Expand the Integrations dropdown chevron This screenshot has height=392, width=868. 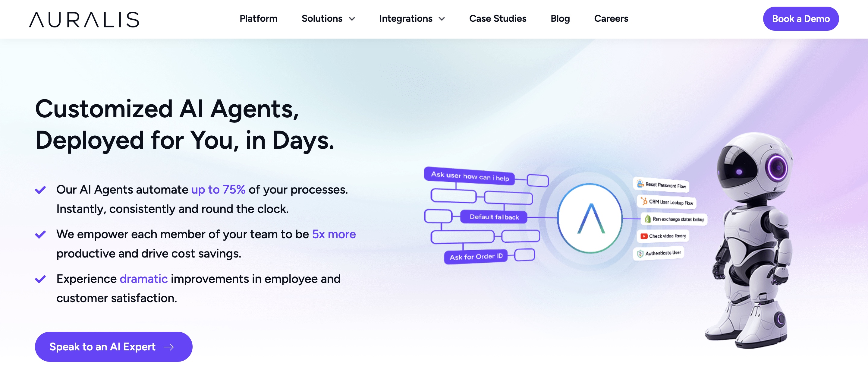tap(442, 19)
